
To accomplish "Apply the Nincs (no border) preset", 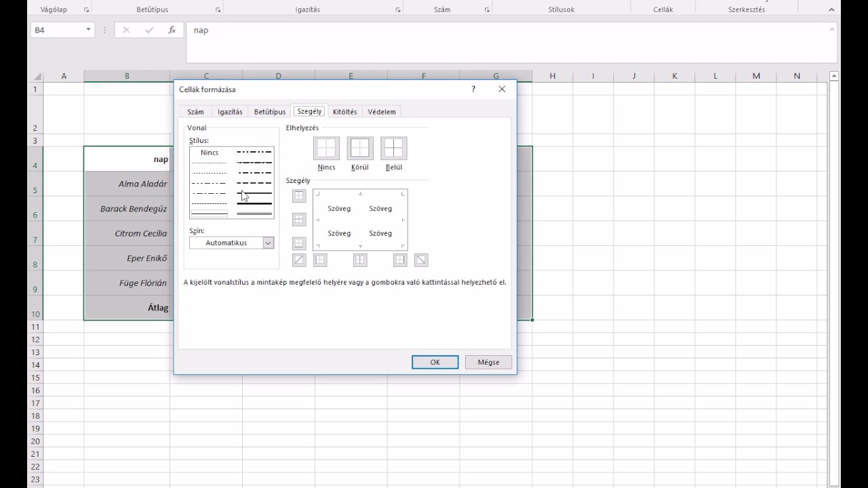I will click(326, 148).
